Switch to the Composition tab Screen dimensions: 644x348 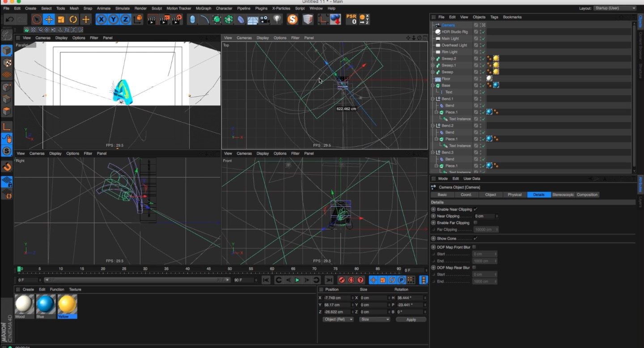[587, 195]
